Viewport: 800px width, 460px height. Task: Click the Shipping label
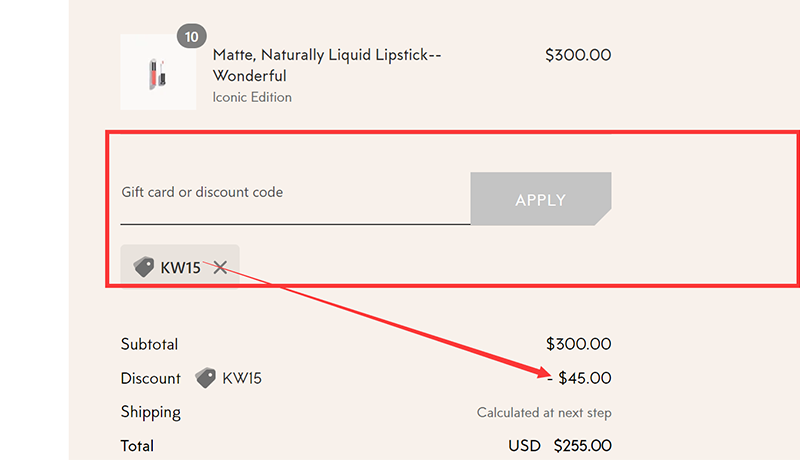click(x=150, y=412)
